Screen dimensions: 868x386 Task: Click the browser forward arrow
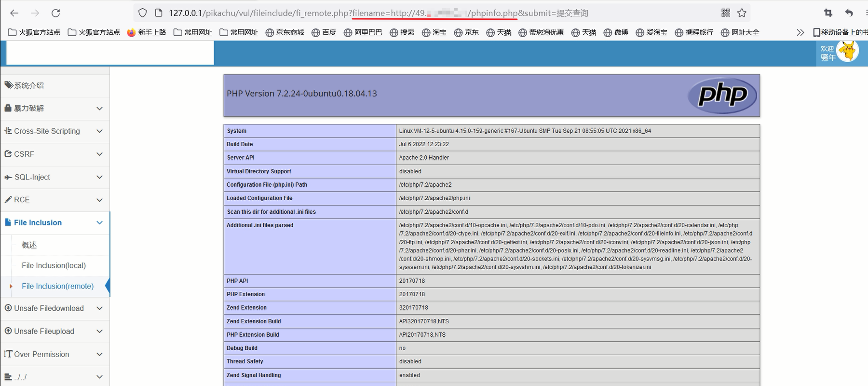[x=35, y=13]
